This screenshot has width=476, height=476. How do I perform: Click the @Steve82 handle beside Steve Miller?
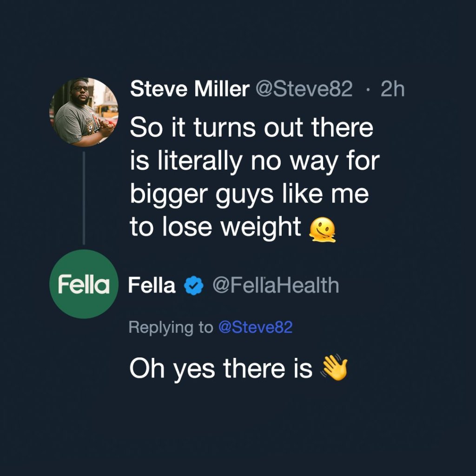tap(304, 89)
